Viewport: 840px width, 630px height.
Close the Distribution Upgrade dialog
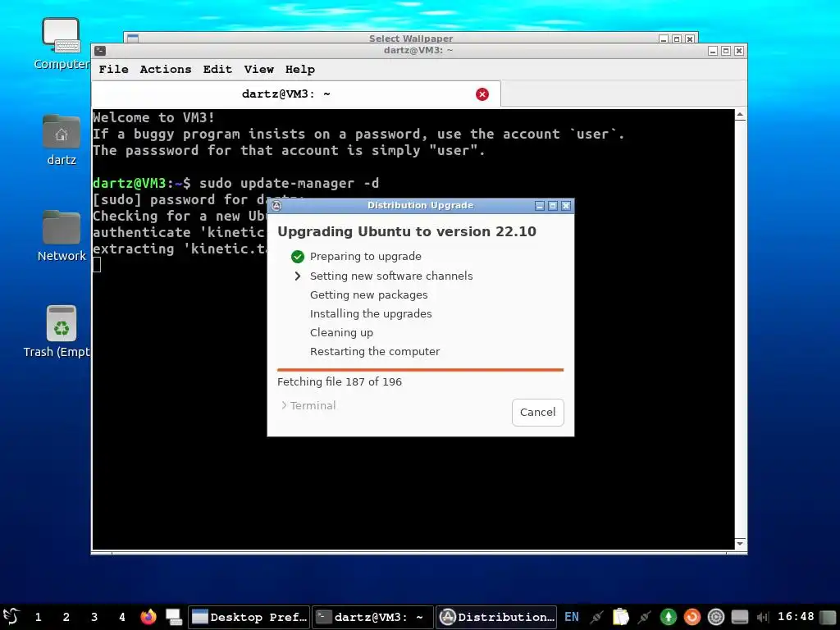click(566, 206)
